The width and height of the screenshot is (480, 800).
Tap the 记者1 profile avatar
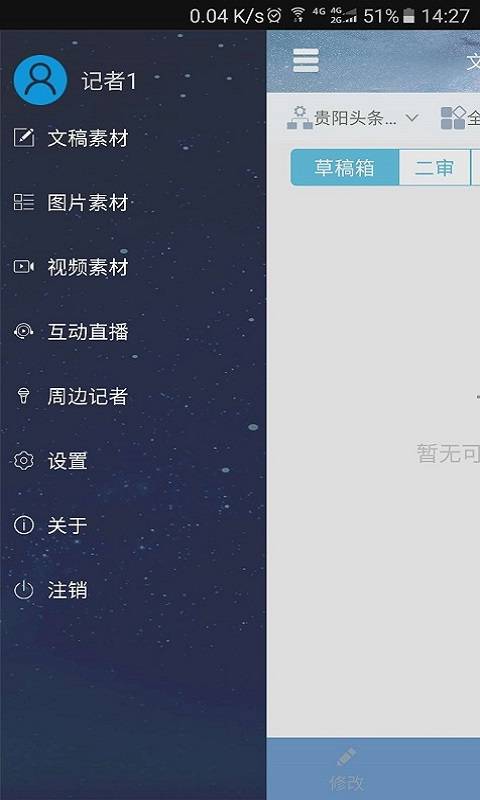(40, 80)
